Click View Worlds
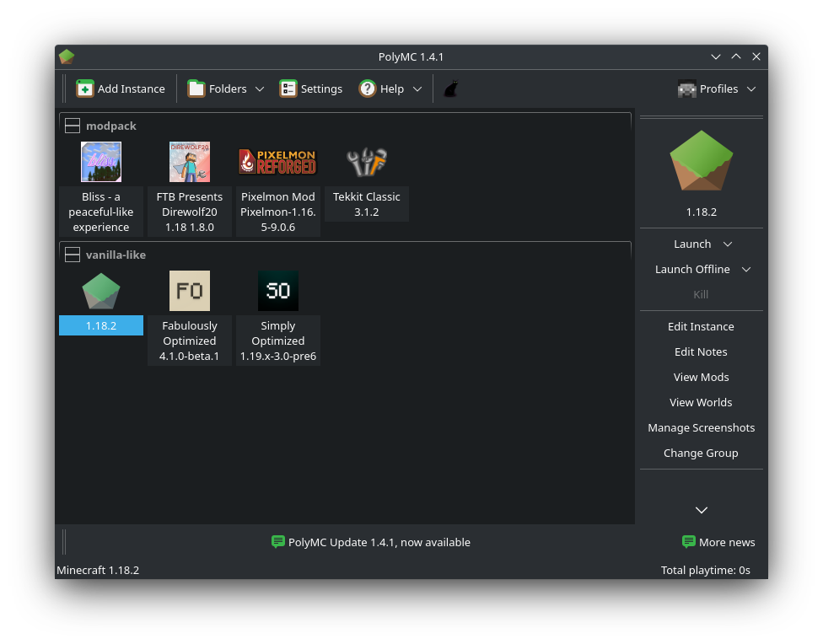The width and height of the screenshot is (823, 644). point(701,402)
